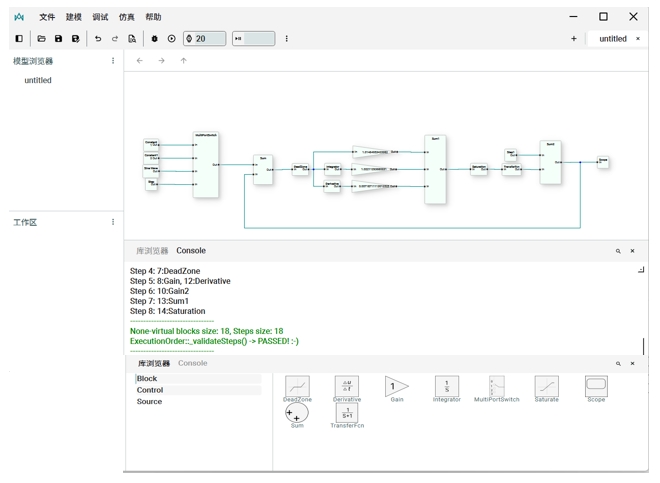The image size is (660, 483).
Task: Click the open folder icon
Action: (x=41, y=39)
